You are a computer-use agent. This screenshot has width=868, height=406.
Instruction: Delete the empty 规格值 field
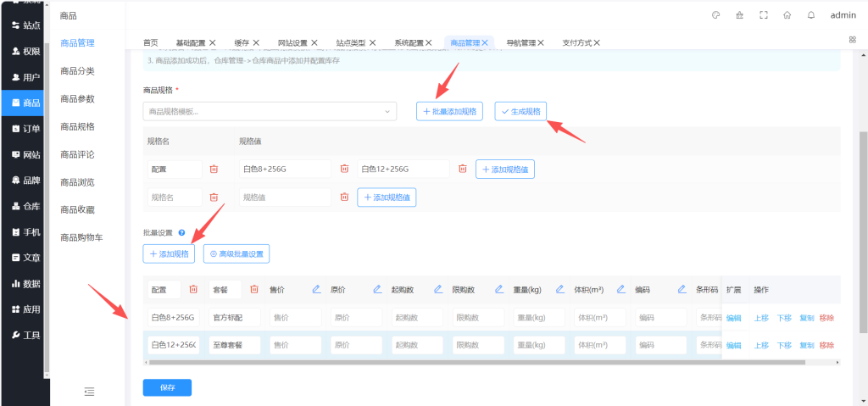coord(344,197)
